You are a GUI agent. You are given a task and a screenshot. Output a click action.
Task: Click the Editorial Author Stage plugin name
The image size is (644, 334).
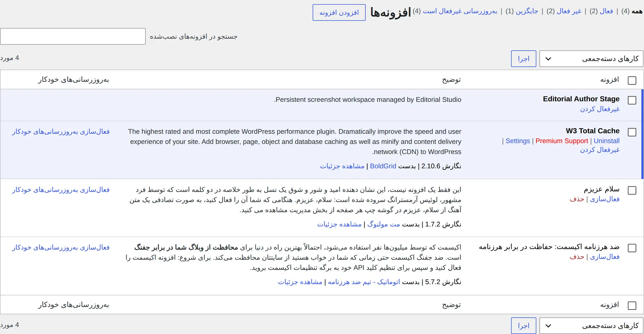(581, 99)
